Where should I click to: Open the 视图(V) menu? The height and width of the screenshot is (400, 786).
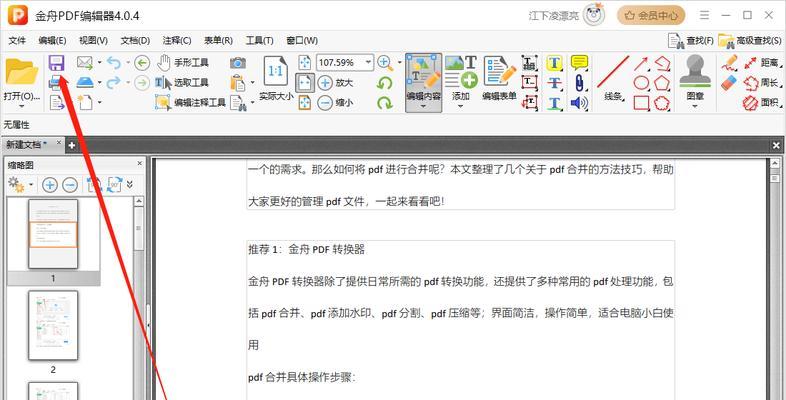pyautogui.click(x=93, y=41)
